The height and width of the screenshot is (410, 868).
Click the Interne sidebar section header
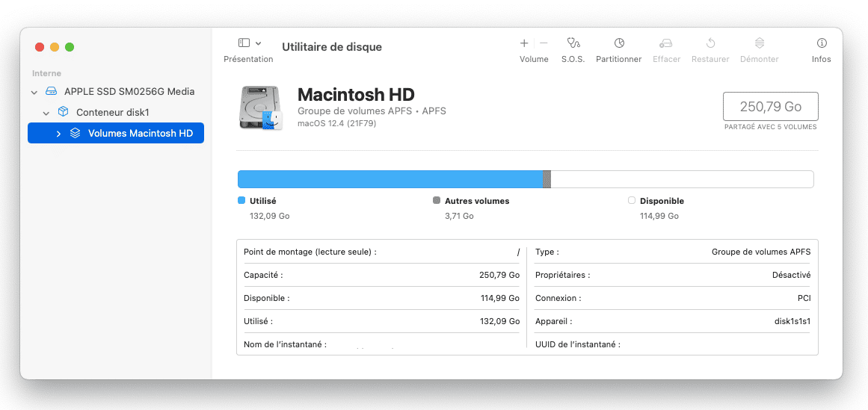coord(46,73)
